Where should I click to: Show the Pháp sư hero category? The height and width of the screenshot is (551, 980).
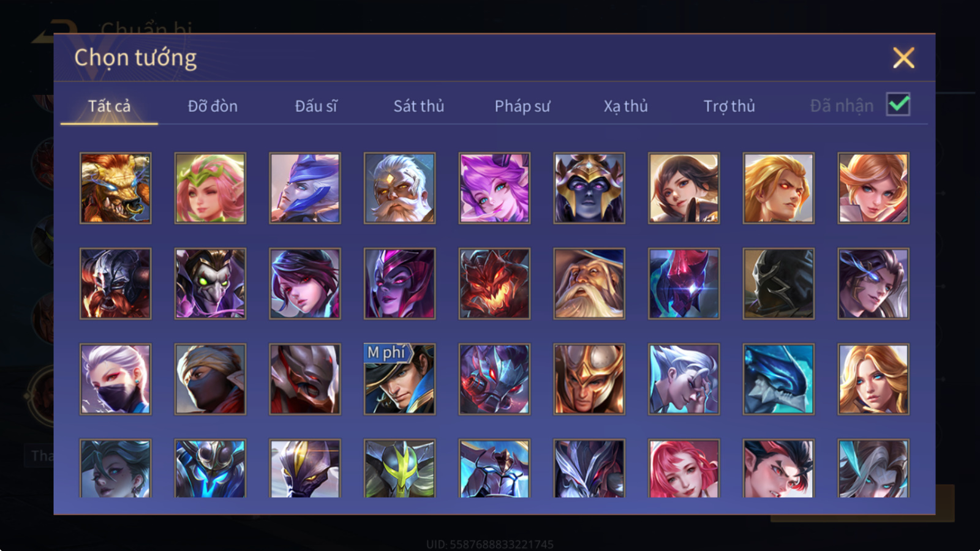(522, 106)
